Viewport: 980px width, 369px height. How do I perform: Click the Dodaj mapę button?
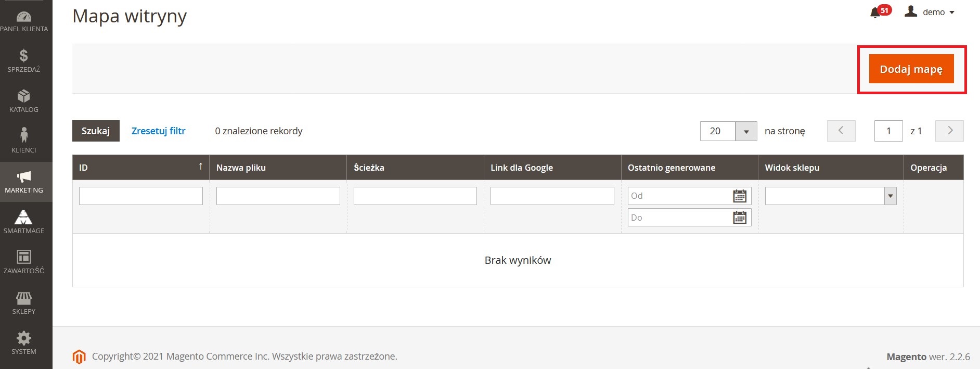911,69
